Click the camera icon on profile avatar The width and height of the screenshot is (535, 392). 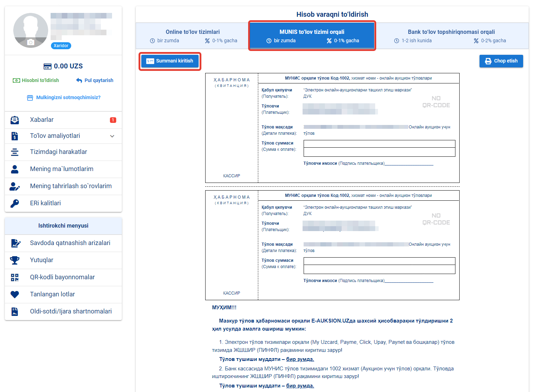(x=31, y=42)
